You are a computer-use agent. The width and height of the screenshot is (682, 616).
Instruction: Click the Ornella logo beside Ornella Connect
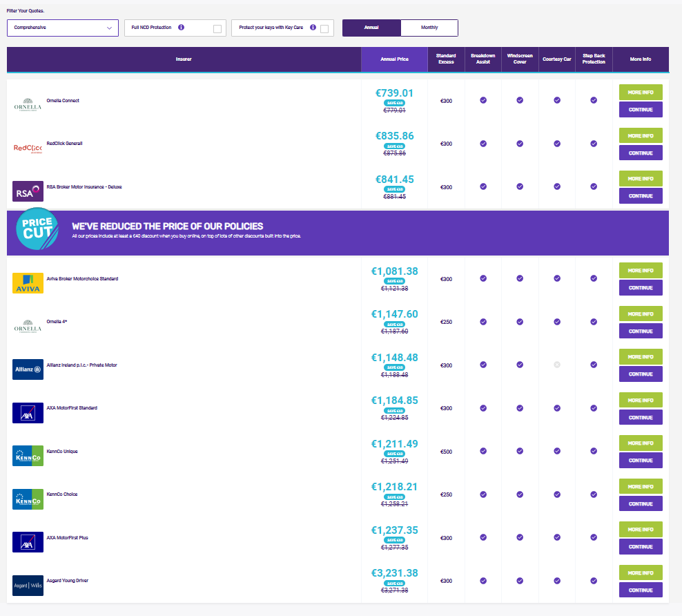point(28,105)
